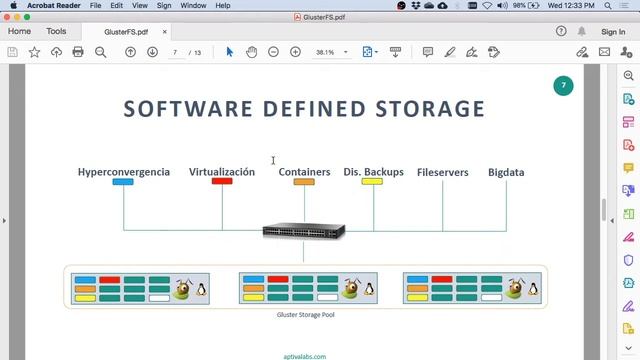
Task: Click the Gluster Storage Pool caption
Action: (x=305, y=315)
